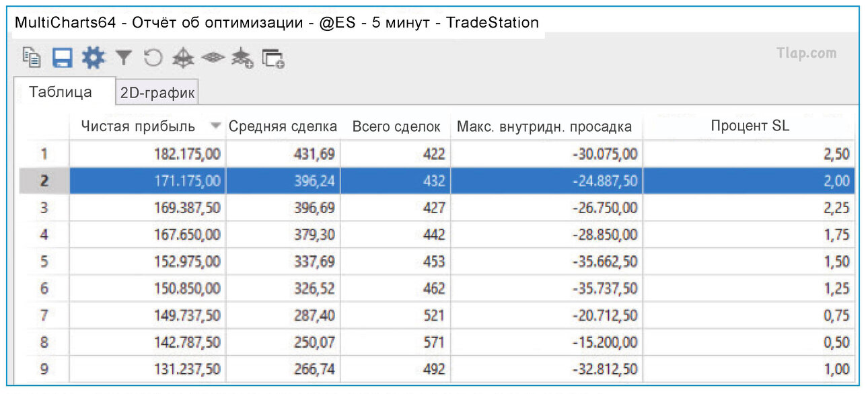Select row number 1 header
This screenshot has width=868, height=394.
coord(44,154)
